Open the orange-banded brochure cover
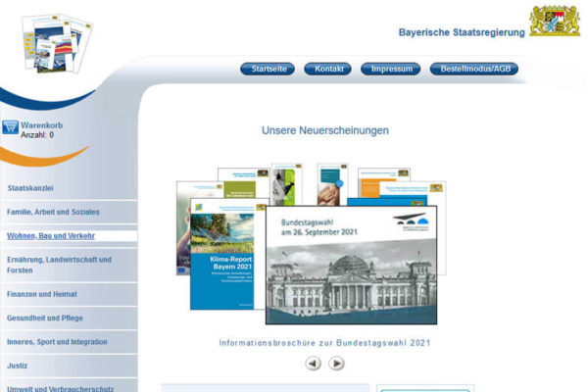 [x=369, y=183]
